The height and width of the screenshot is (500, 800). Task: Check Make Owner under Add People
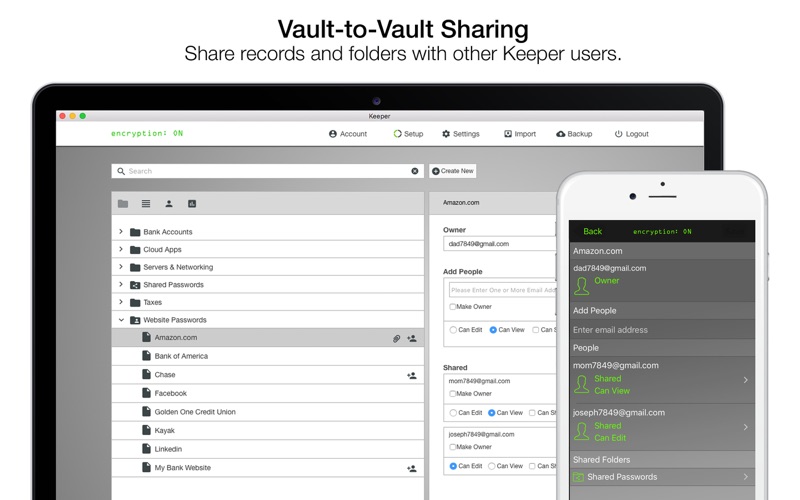click(x=453, y=307)
